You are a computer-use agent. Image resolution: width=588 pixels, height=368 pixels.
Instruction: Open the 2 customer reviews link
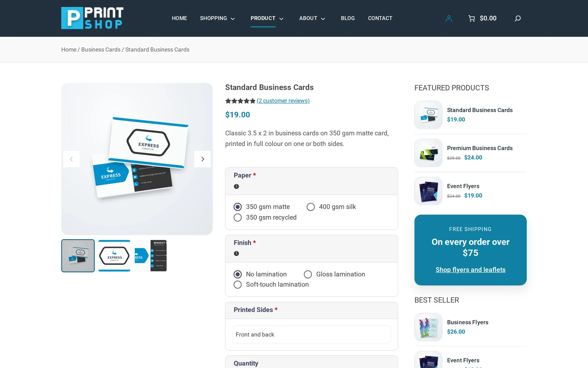(283, 101)
